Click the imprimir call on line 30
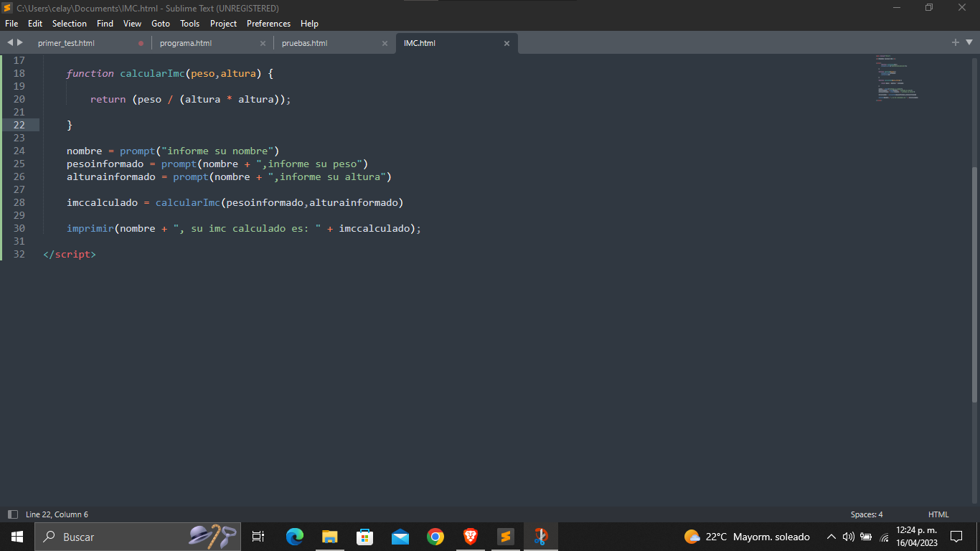 click(90, 228)
